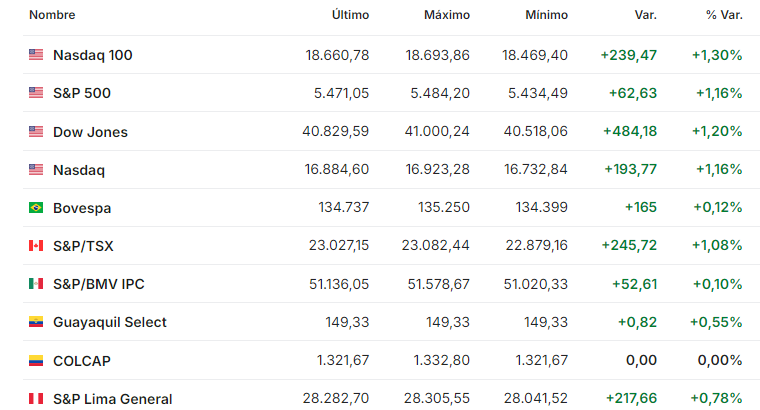Sort table by Máximo column header
This screenshot has height=410, width=760.
click(447, 15)
